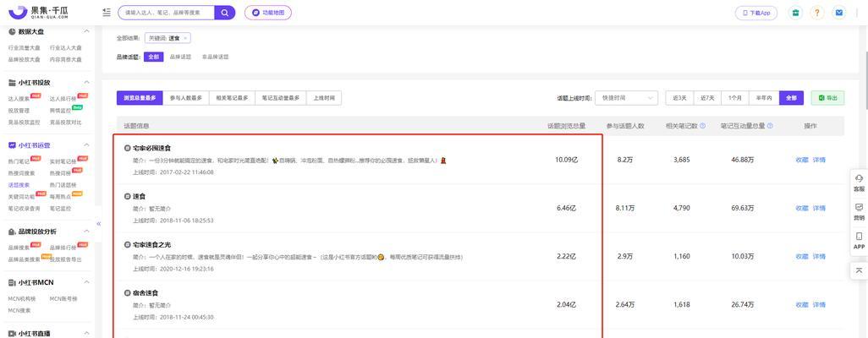Click the 营销 floating panel icon
868x338 pixels.
[860, 207]
